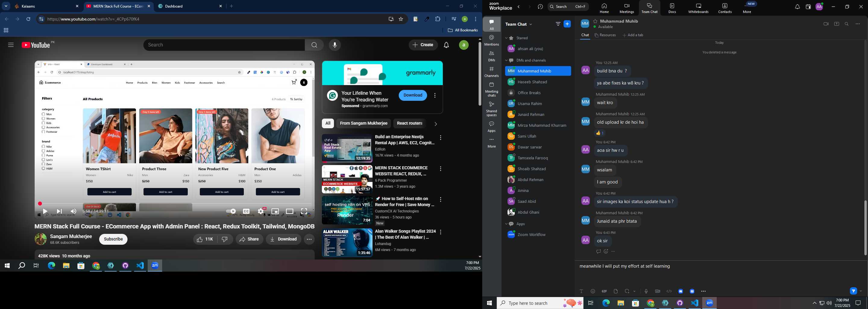The image size is (868, 309).
Task: Click the YouTube Create button
Action: tap(423, 45)
